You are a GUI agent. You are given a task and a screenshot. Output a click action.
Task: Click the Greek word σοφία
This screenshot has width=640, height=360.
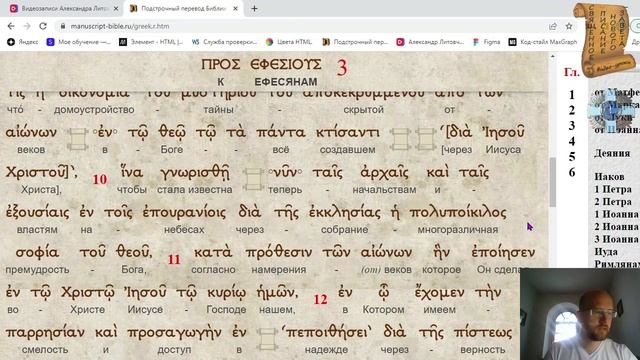click(x=37, y=253)
